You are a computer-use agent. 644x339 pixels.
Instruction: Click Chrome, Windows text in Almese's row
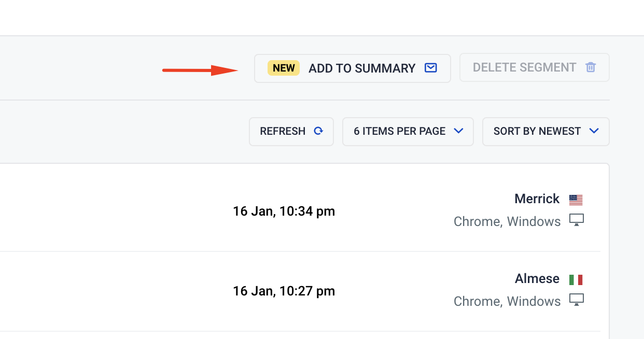507,301
